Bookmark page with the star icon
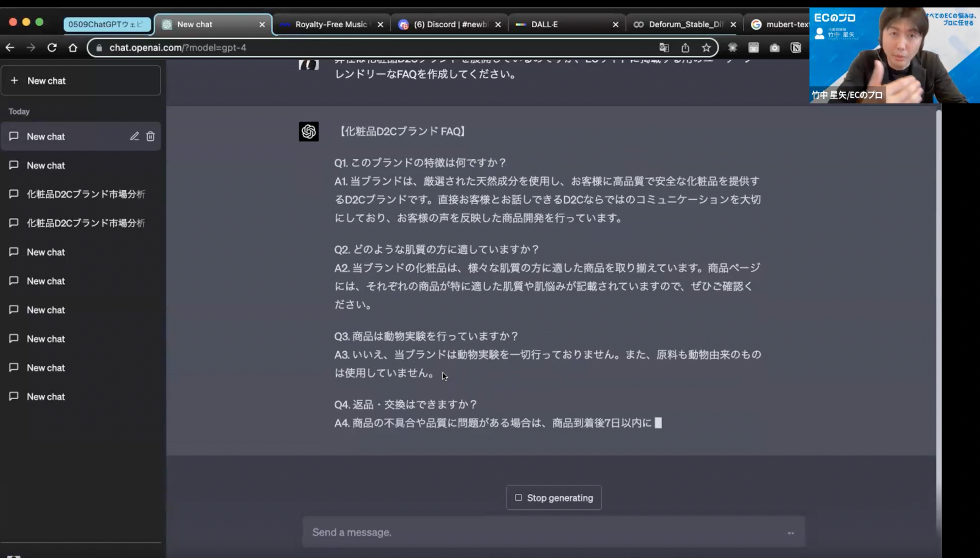 (706, 48)
